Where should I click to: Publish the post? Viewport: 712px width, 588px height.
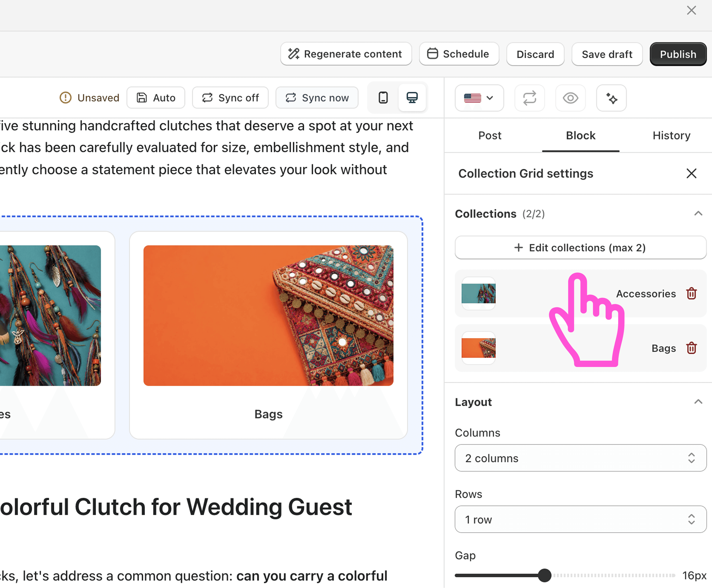[678, 54]
